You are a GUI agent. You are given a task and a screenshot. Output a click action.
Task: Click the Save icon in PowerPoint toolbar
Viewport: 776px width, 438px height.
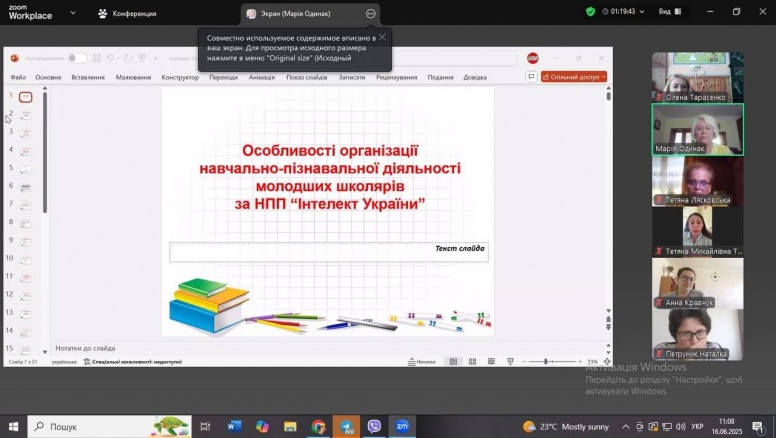(x=97, y=58)
